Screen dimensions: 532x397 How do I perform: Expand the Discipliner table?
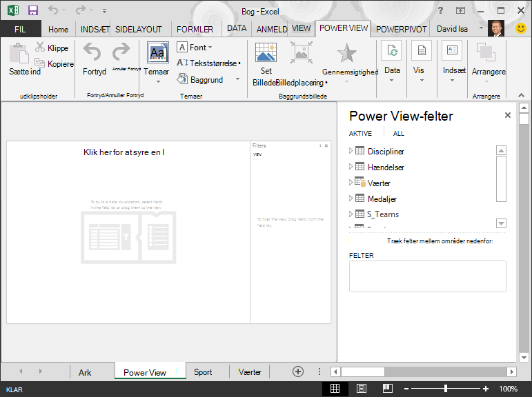coord(351,150)
